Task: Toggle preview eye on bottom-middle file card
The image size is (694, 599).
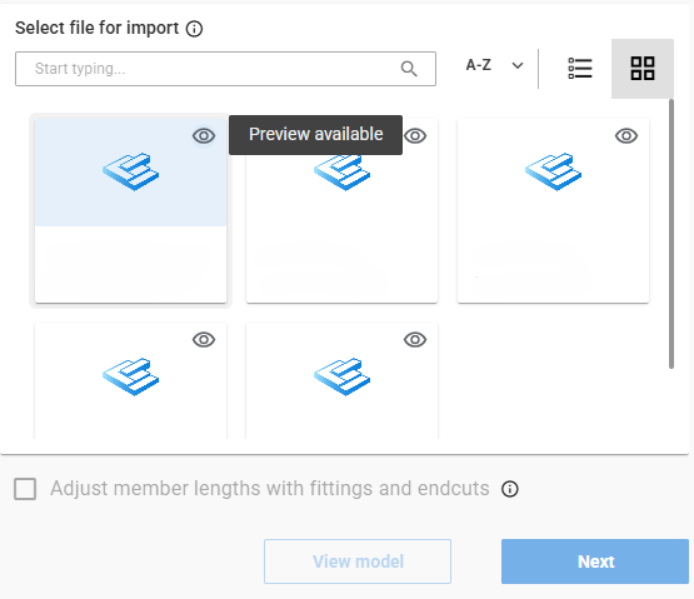Action: tap(415, 340)
